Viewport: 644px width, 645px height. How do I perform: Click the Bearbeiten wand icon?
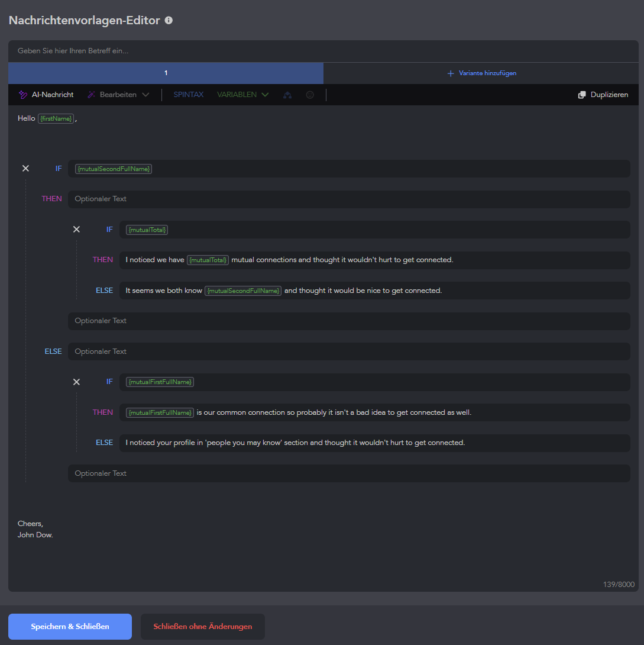[x=91, y=95]
